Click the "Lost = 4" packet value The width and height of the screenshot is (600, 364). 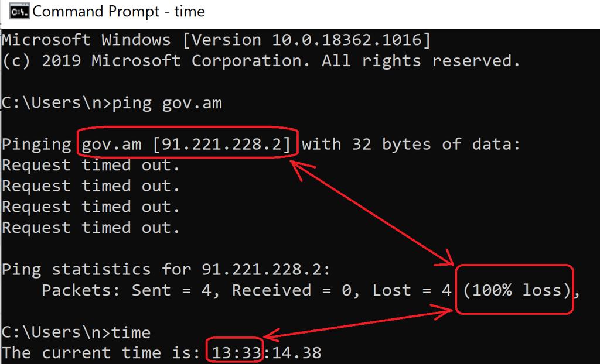412,290
